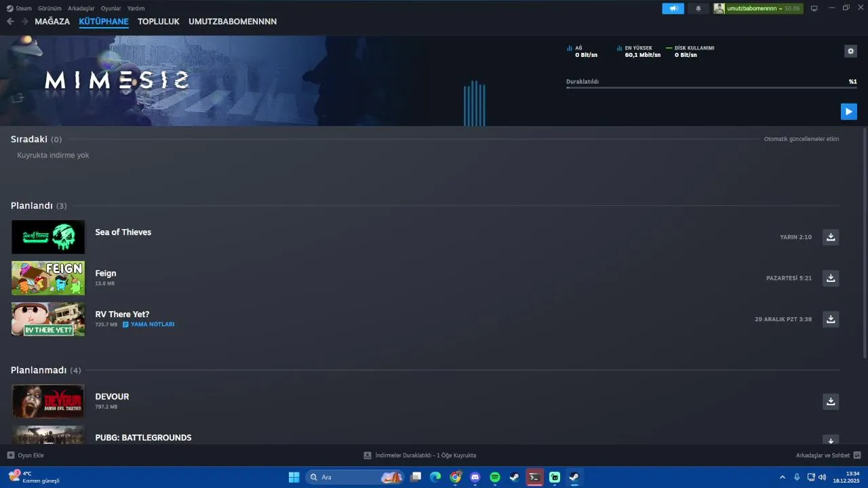
Task: Click Oyun Ekle to add game
Action: coord(25,455)
